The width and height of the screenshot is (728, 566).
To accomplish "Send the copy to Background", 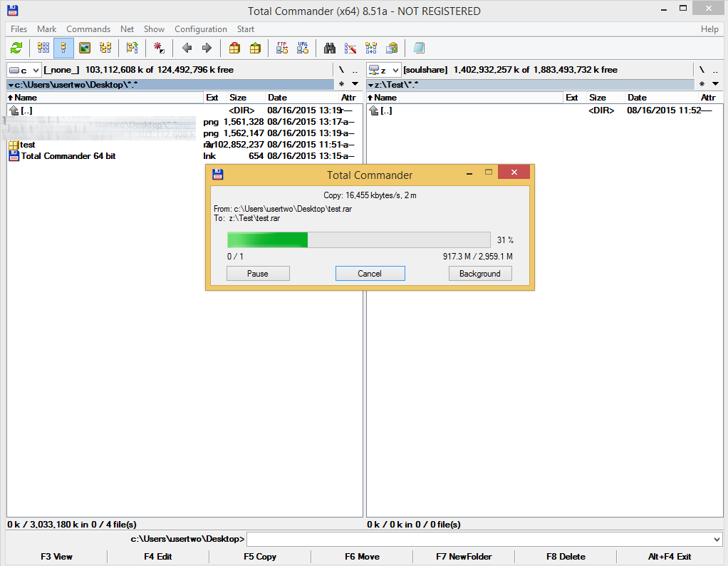I will click(x=480, y=274).
